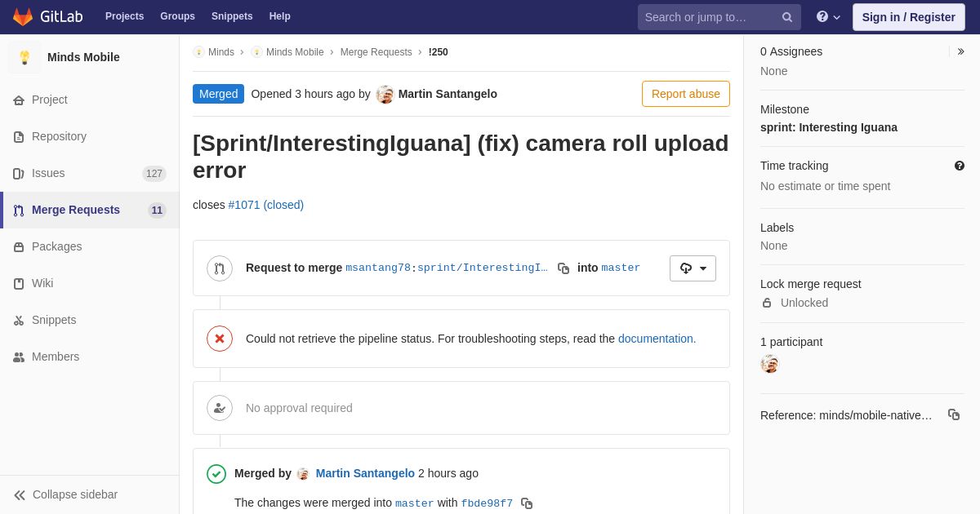Click the search magnifier icon
Image resolution: width=980 pixels, height=514 pixels.
787,17
